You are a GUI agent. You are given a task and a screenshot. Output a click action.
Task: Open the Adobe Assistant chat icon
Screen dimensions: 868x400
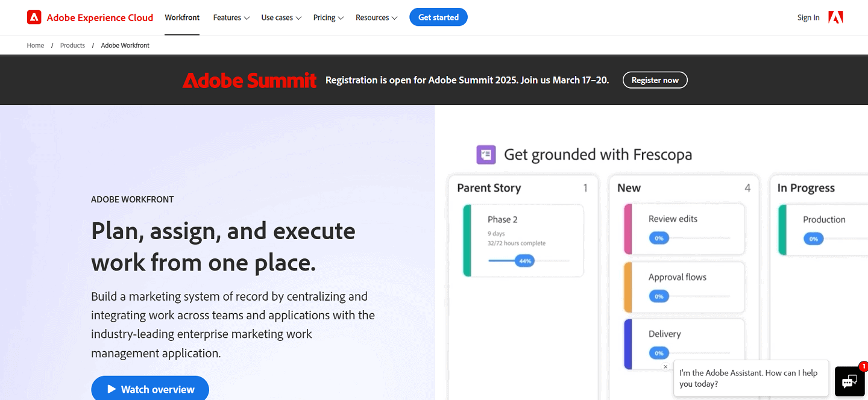pos(849,381)
